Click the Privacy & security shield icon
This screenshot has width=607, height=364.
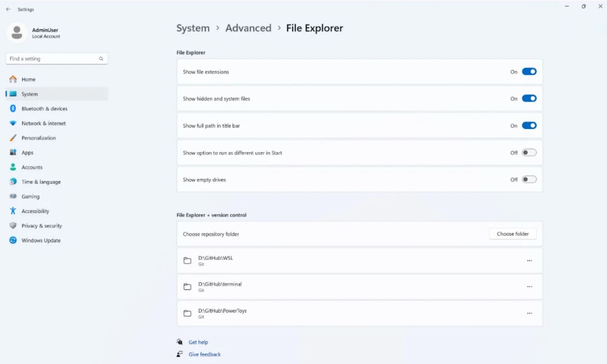pos(13,226)
